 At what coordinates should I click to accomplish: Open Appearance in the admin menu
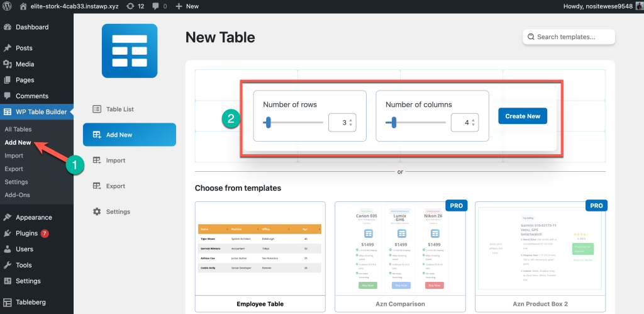pyautogui.click(x=33, y=218)
